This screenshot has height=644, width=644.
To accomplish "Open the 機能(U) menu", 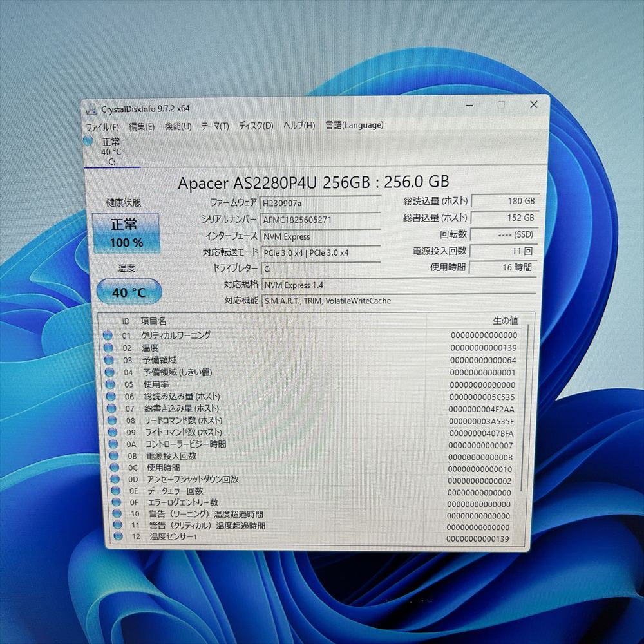I will [x=178, y=126].
